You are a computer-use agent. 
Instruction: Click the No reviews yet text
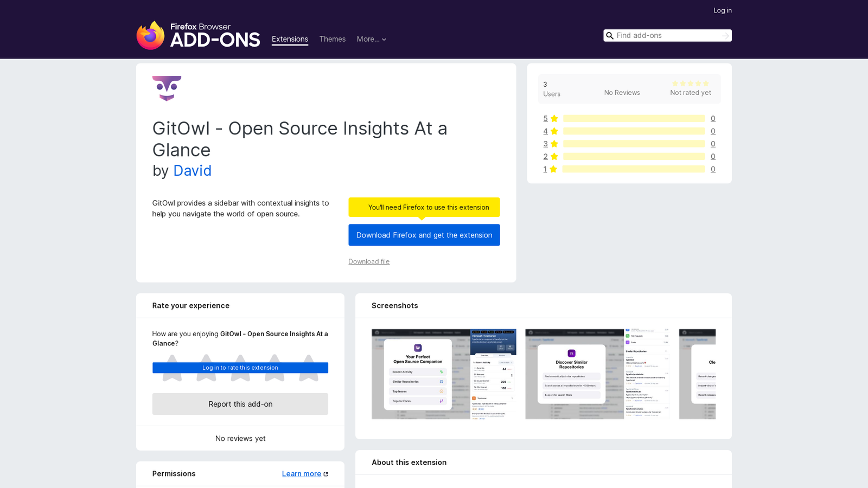[240, 439]
